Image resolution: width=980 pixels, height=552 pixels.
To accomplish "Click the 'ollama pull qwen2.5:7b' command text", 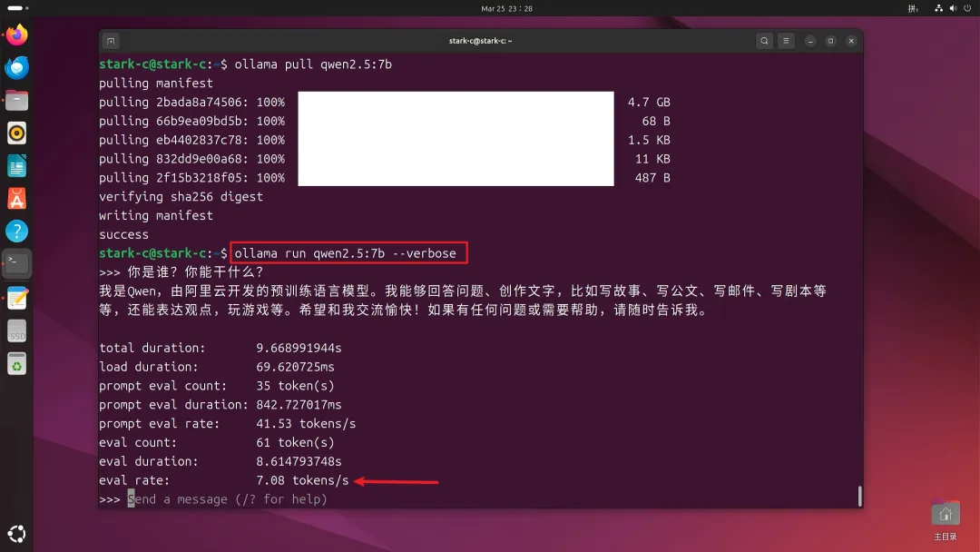I will click(x=313, y=64).
